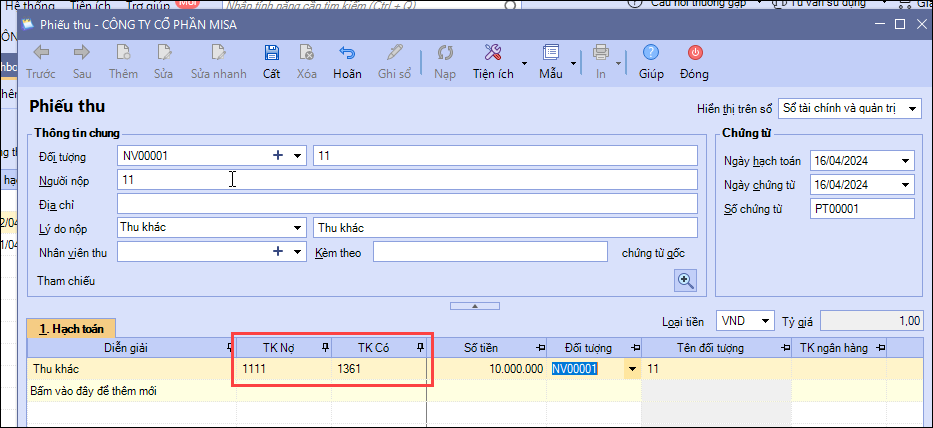
Task: Click the magnifier icon beside Tham chiếu
Action: pos(686,281)
